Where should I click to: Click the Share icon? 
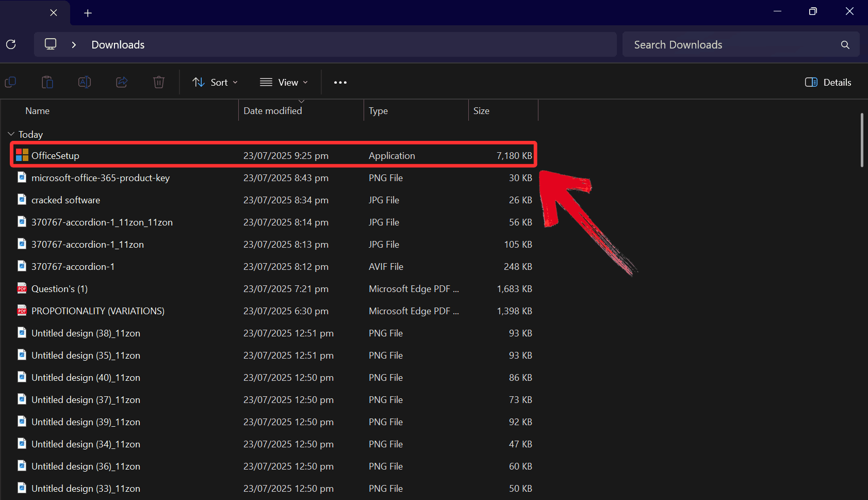(x=121, y=82)
